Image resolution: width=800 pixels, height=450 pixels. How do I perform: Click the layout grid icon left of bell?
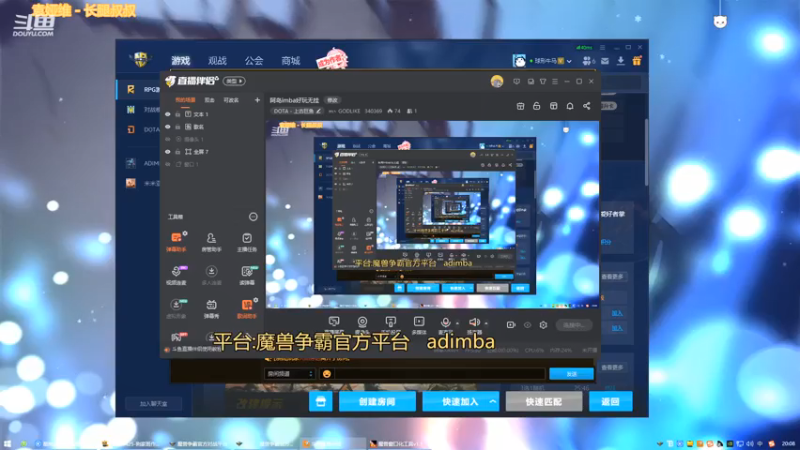(x=554, y=106)
